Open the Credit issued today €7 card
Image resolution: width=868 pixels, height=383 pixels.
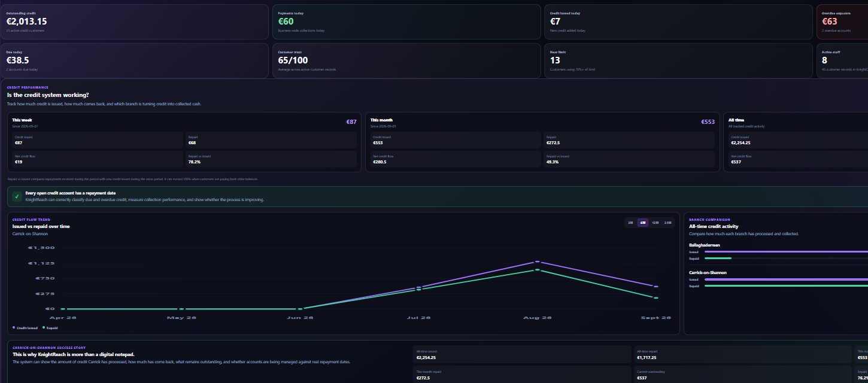678,22
